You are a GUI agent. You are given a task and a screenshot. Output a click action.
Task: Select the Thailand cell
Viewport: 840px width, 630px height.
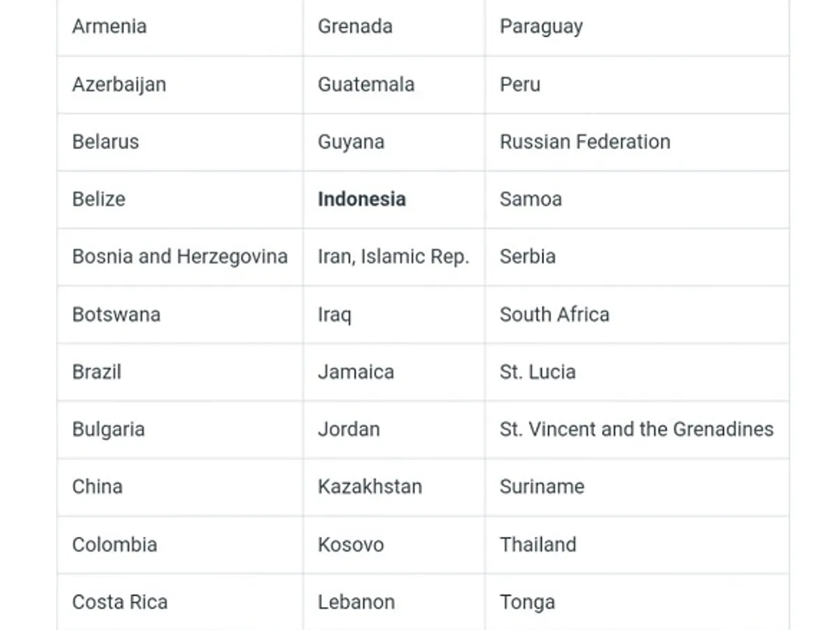point(538,545)
